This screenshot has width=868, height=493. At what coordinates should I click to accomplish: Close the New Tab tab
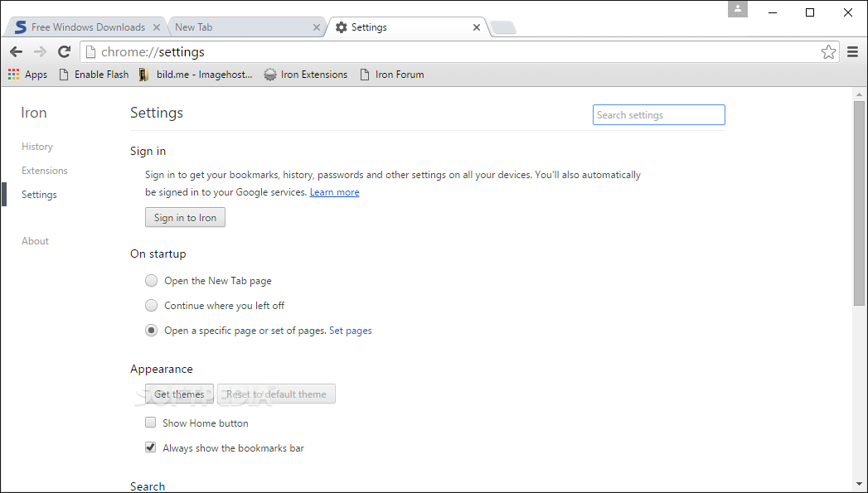[x=317, y=27]
